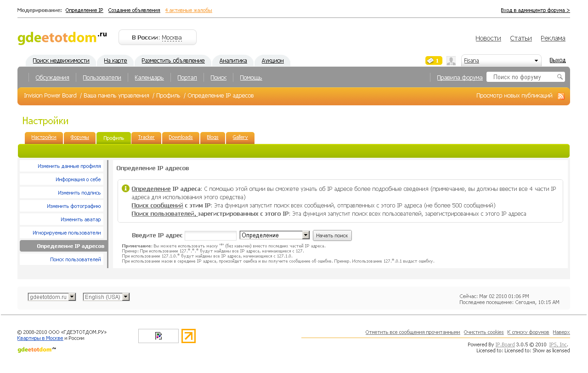Click the small footer gdeetotdom logo
Viewport: 588px width, 373px height.
coord(37,350)
